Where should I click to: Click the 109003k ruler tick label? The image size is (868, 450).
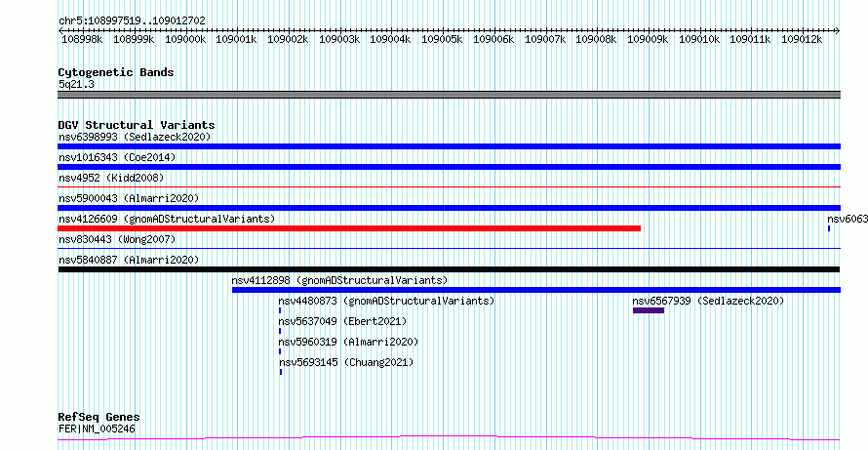tap(339, 39)
